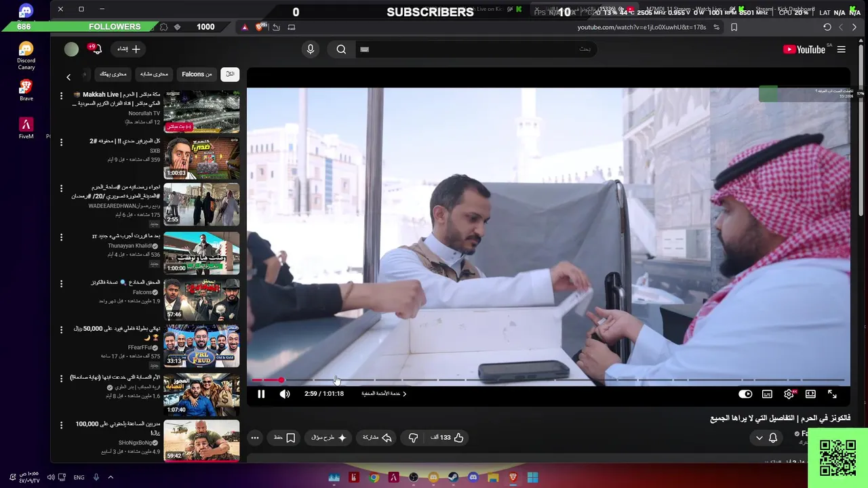Image resolution: width=868 pixels, height=488 pixels.
Task: Open File Explorer from the taskbar
Action: (x=493, y=477)
